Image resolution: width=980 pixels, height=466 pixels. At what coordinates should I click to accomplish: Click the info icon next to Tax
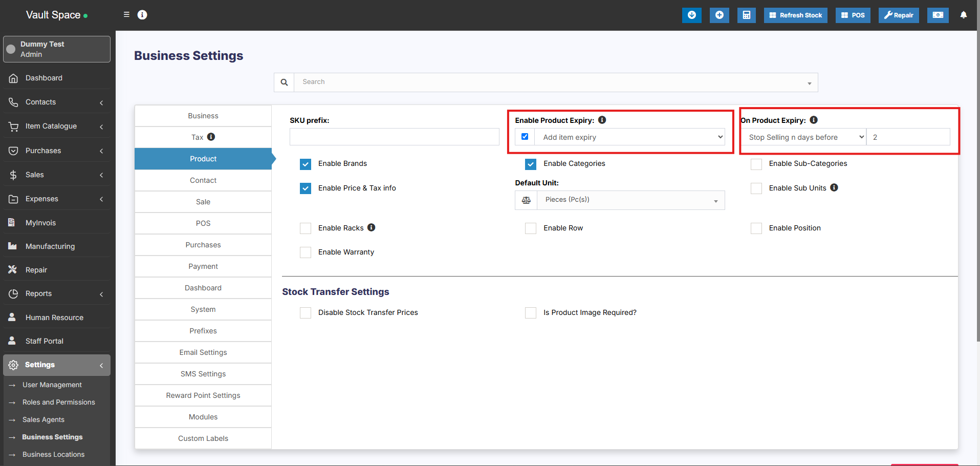pyautogui.click(x=211, y=137)
